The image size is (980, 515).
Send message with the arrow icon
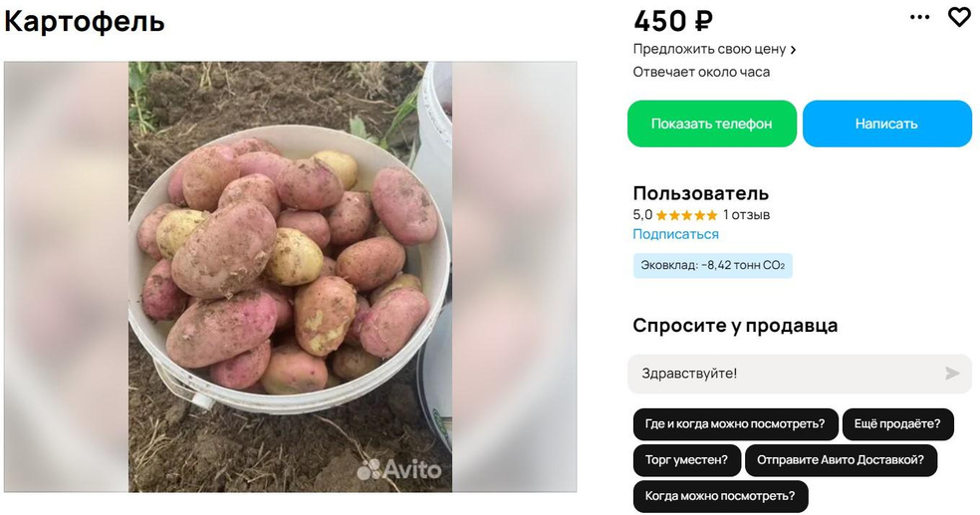point(952,374)
